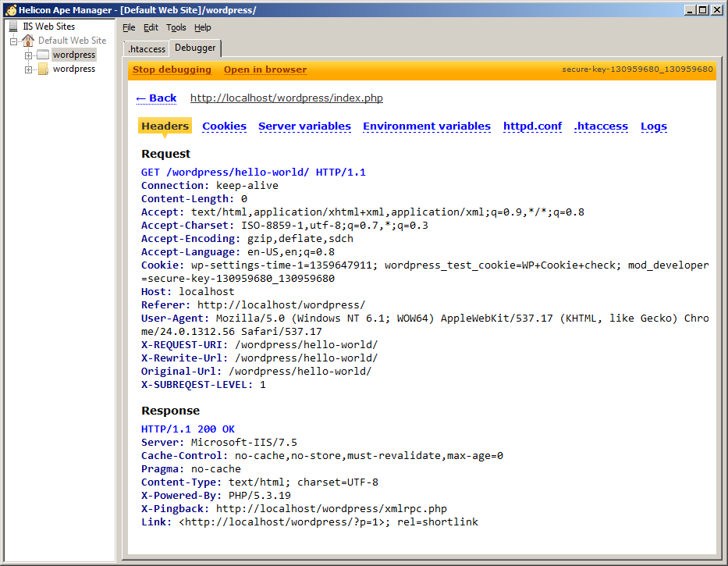Image resolution: width=728 pixels, height=566 pixels.
Task: Click the wordpress application window icon
Action: point(43,55)
